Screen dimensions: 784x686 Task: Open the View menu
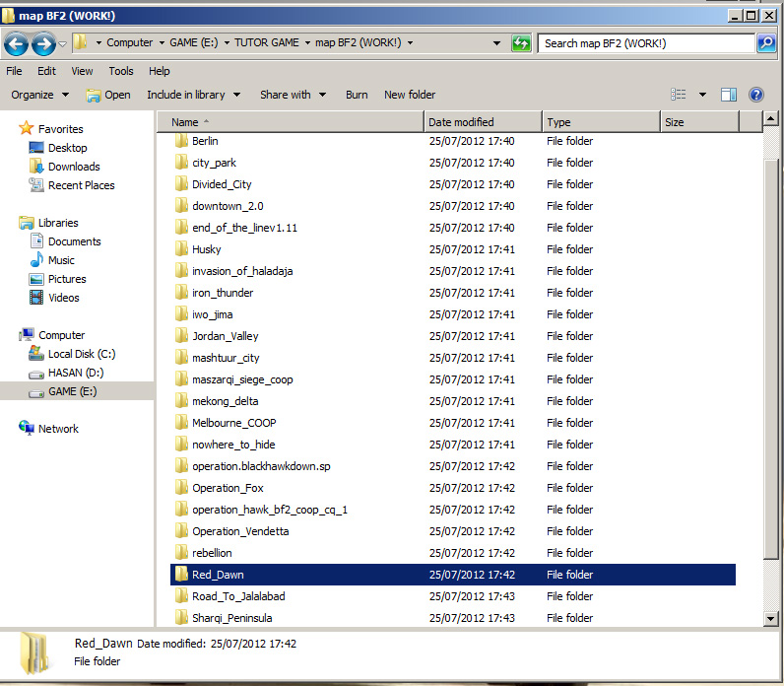click(82, 71)
